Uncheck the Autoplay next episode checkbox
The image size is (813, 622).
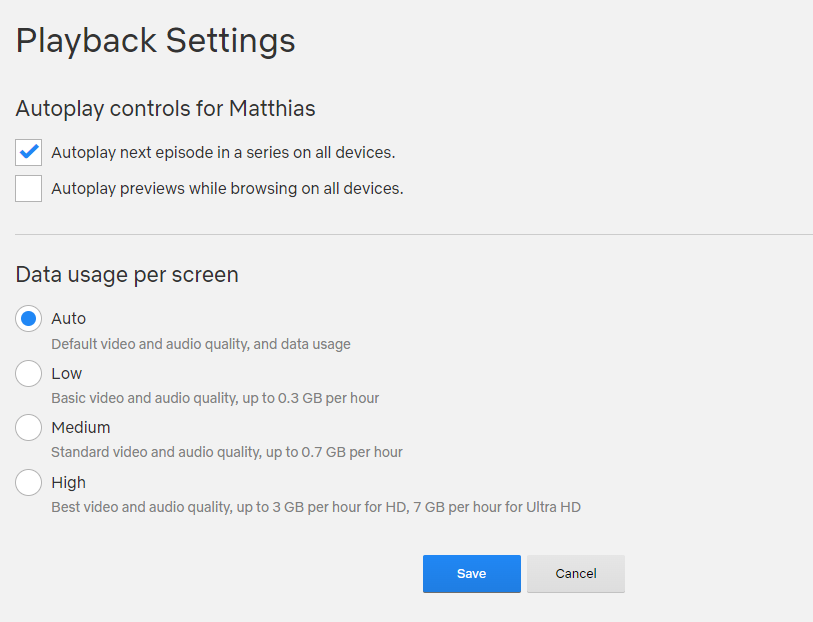29,153
